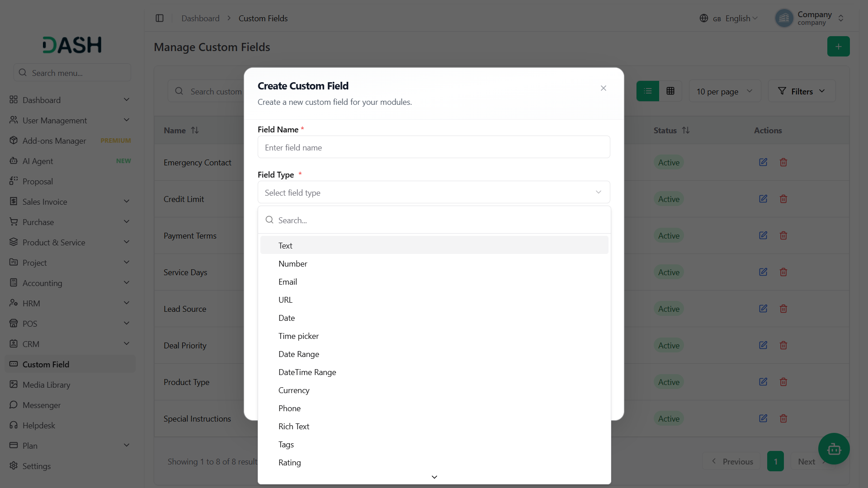This screenshot has width=868, height=488.
Task: Click the Field Name input
Action: pos(434,147)
